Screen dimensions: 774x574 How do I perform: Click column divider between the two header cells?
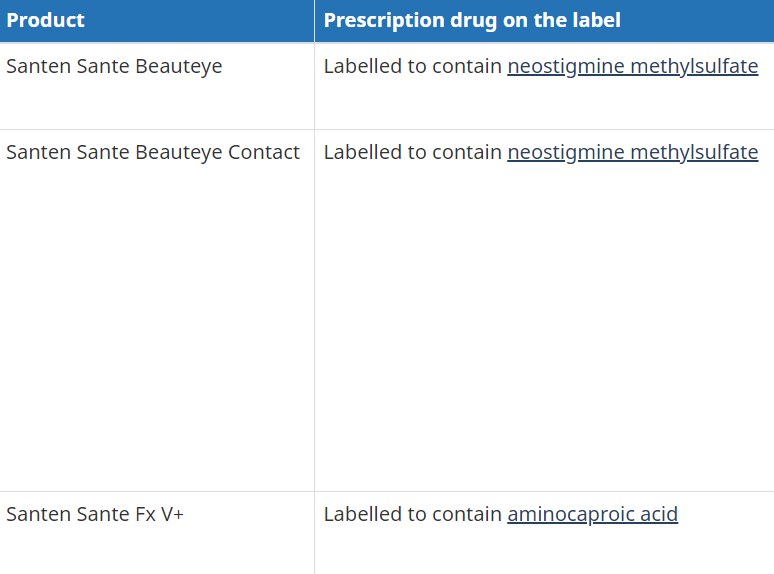[314, 20]
